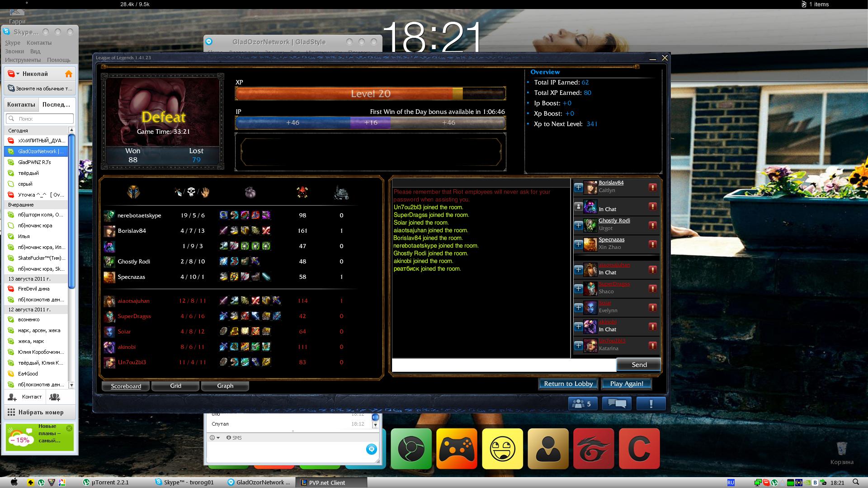This screenshot has height=488, width=868.
Task: Switch to the Graph tab
Action: pyautogui.click(x=225, y=386)
